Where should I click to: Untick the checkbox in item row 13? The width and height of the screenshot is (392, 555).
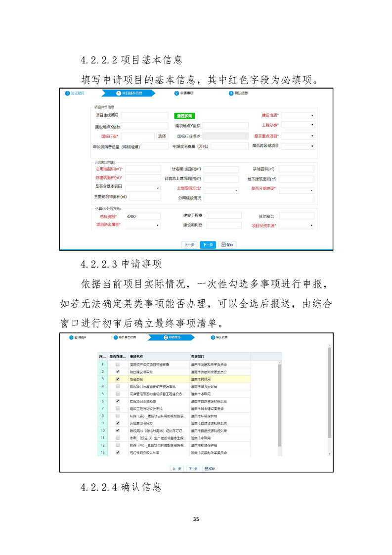(x=118, y=452)
